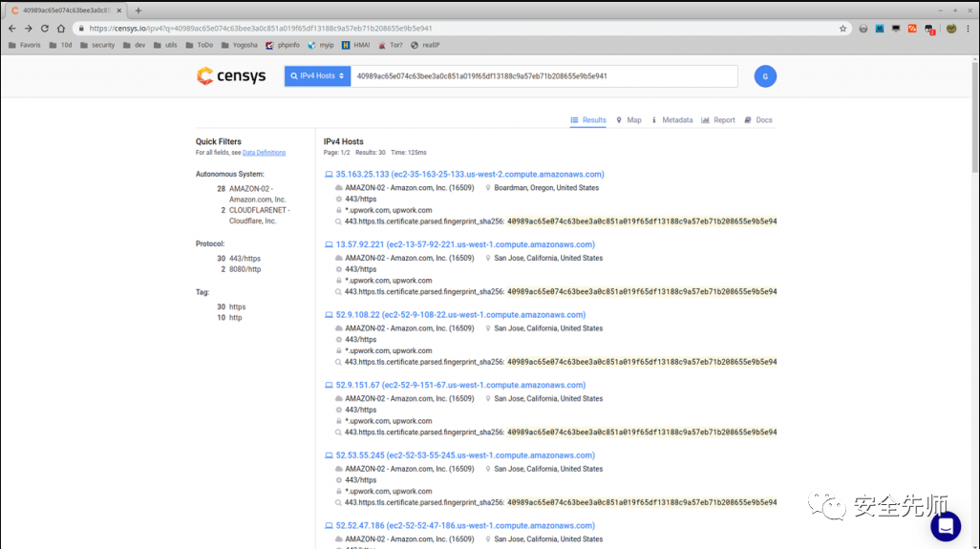Screen dimensions: 980x549
Task: Bookmark this page with the star icon
Action: pos(842,28)
